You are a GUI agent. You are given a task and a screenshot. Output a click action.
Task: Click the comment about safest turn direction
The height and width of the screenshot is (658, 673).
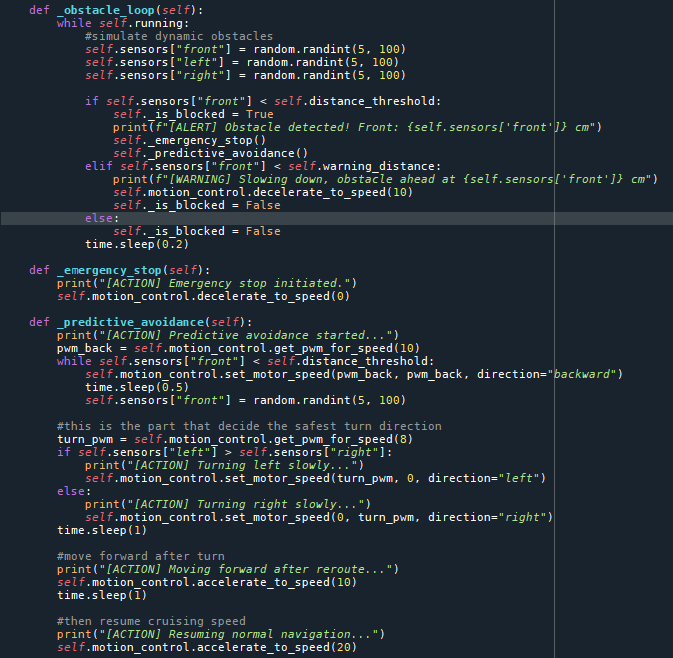[249, 426]
